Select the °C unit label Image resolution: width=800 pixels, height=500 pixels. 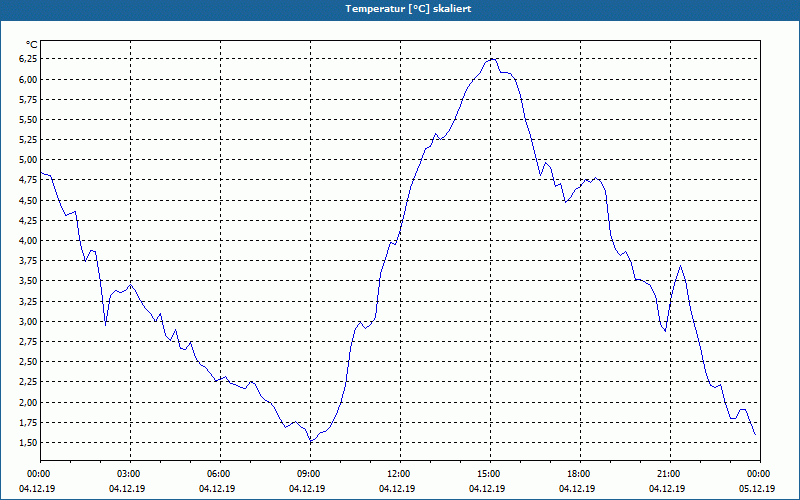(x=32, y=45)
